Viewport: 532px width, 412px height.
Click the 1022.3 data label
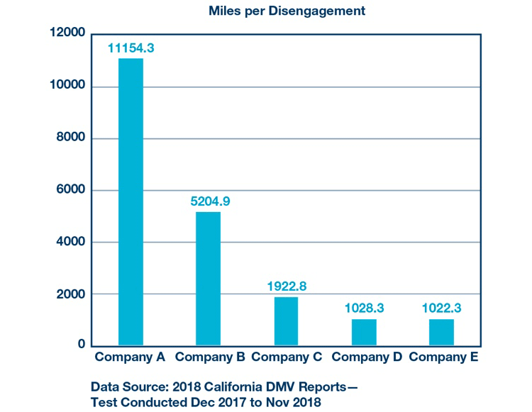[442, 309]
